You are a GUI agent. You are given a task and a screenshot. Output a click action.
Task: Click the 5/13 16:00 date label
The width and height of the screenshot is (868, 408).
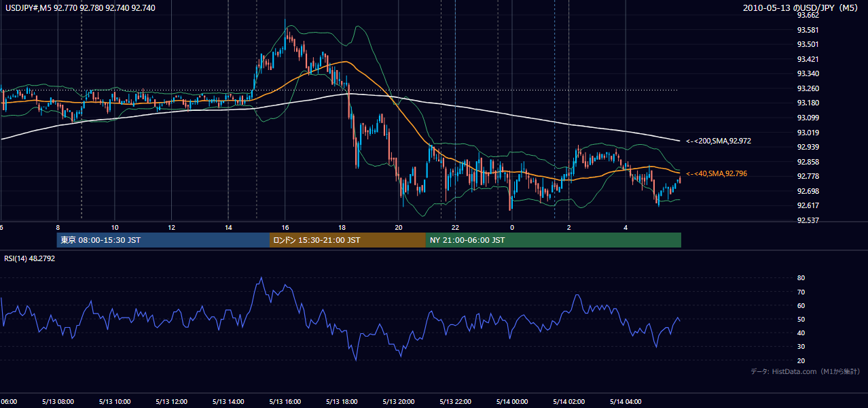285,401
